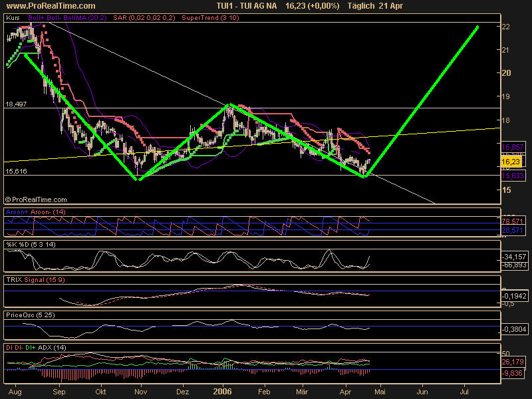Click the 26,179 ADX value tag
The width and height of the screenshot is (532, 399).
tap(511, 362)
